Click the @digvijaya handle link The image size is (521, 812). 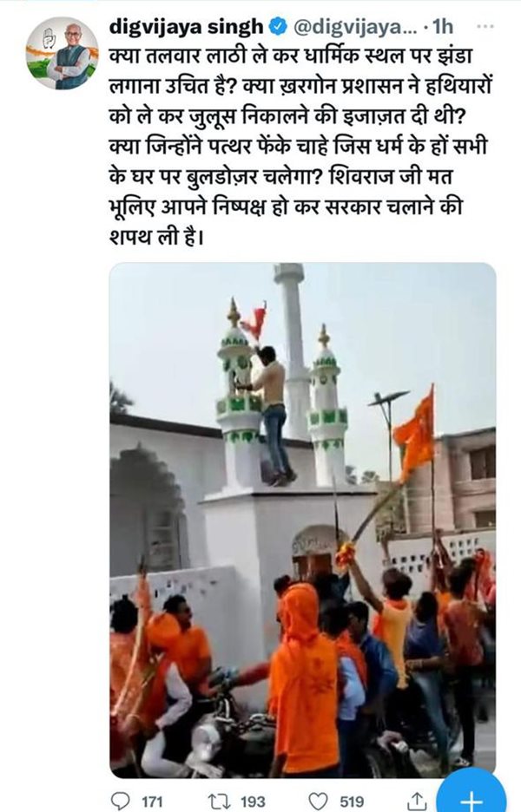355,26
